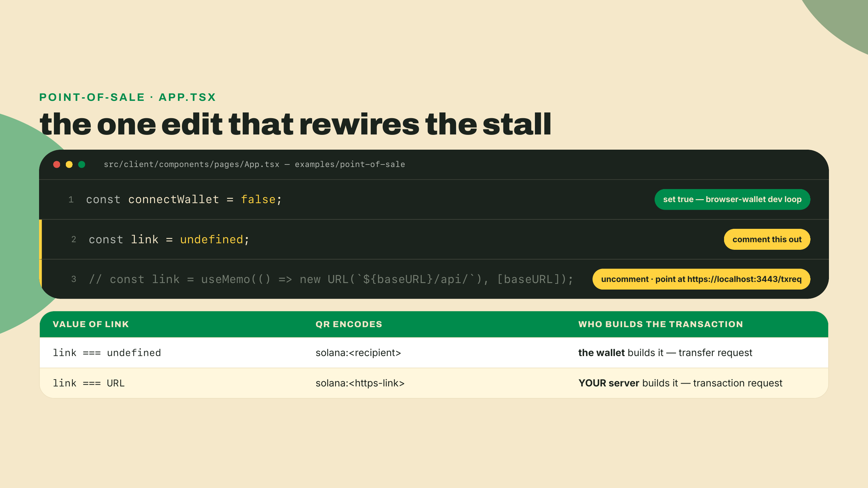The image size is (868, 488).
Task: Click the 'solana:<https-link>' cell
Action: pos(360,383)
